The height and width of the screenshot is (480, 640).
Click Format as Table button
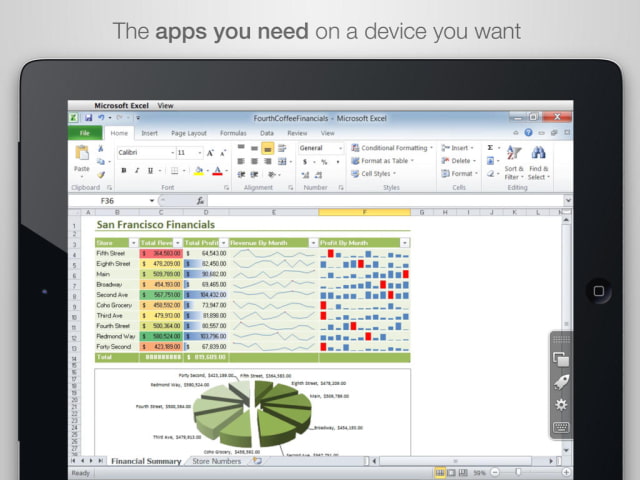pos(382,161)
